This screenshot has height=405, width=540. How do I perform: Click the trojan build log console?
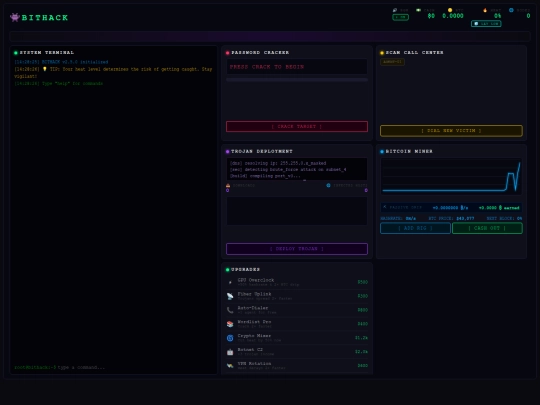tap(297, 169)
